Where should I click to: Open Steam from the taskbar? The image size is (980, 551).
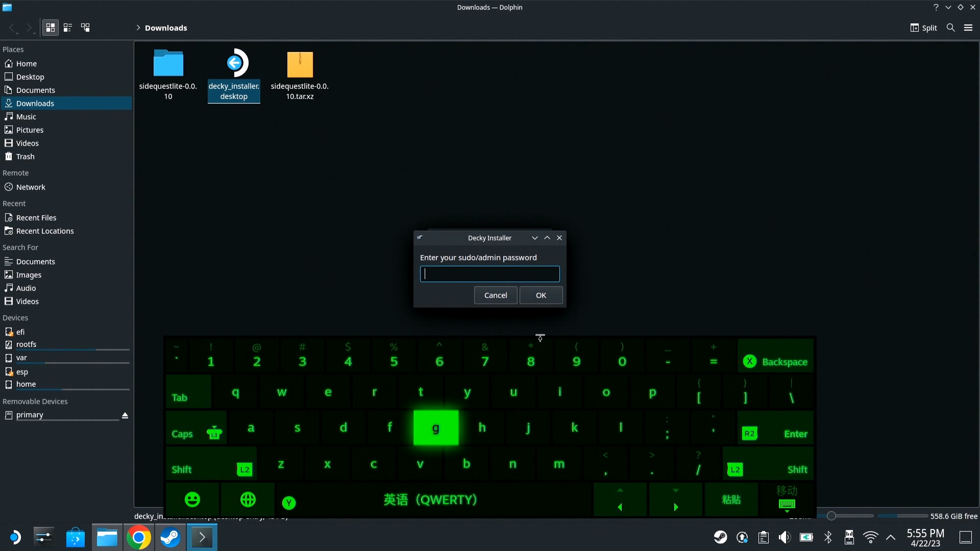(x=170, y=537)
